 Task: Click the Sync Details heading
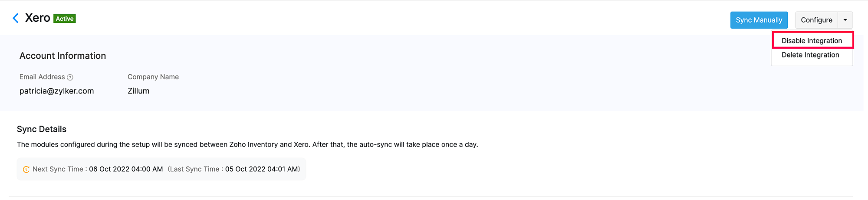(42, 129)
